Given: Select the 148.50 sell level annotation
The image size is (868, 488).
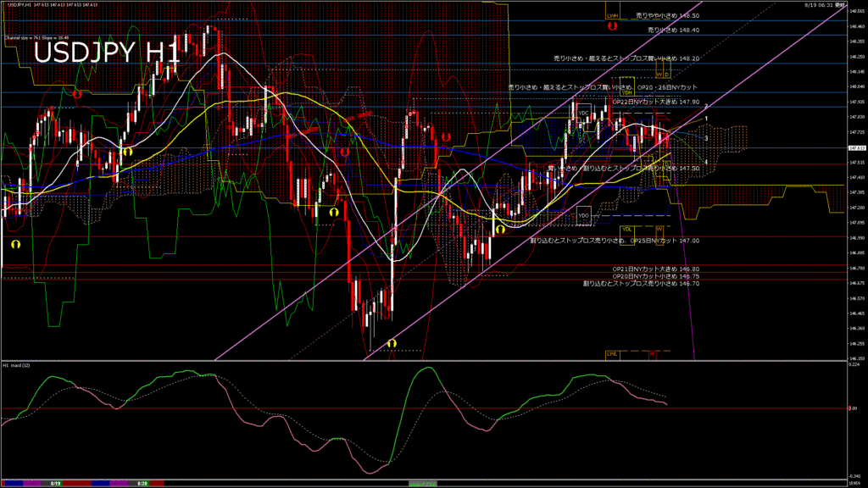Looking at the screenshot, I should pyautogui.click(x=668, y=16).
